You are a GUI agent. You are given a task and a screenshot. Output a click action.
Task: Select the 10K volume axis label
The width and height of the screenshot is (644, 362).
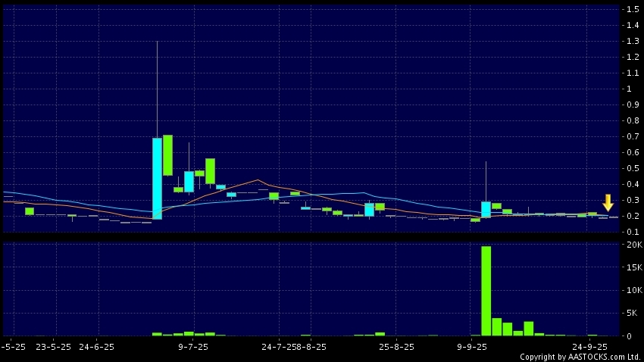click(632, 290)
